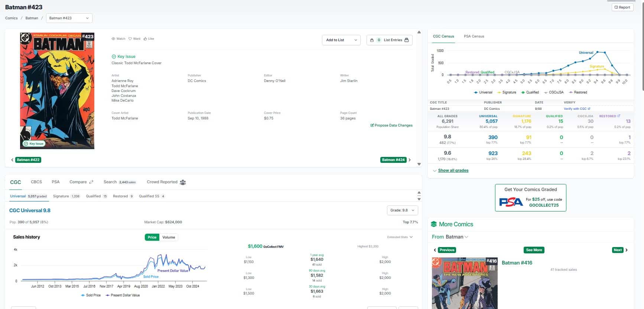Click the Like thumbs-up icon
The height and width of the screenshot is (309, 644).
146,39
